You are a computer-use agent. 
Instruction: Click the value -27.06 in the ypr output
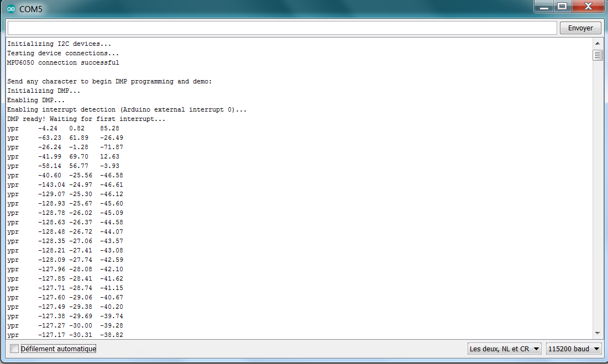click(x=81, y=241)
